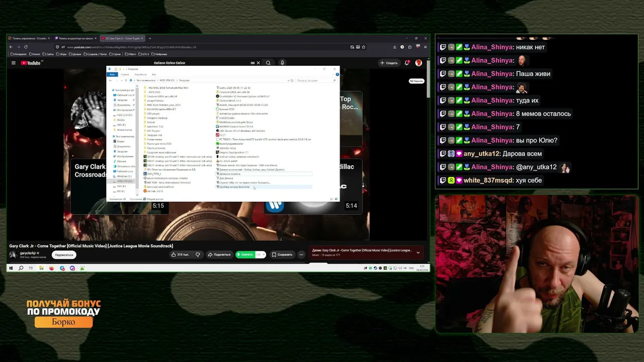
Task: Open the YouTube account avatar
Action: 419,63
